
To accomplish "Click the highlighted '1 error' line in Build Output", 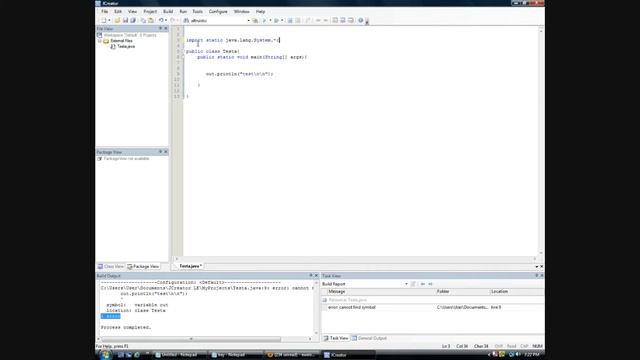I will click(111, 316).
